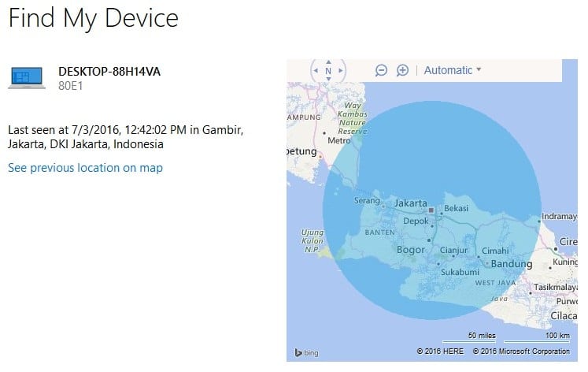Viewport: 588px width, 372px height.
Task: Click the Metro city label on the map
Action: pos(339,141)
